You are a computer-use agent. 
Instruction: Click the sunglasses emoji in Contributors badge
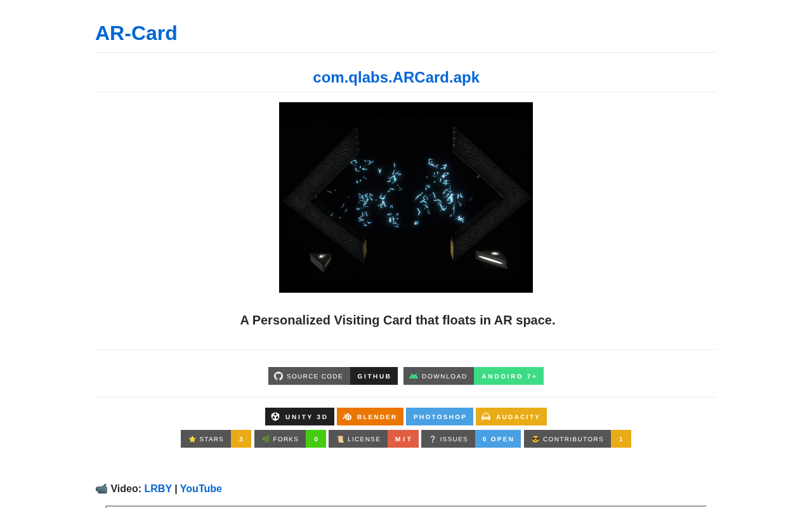pyautogui.click(x=535, y=439)
